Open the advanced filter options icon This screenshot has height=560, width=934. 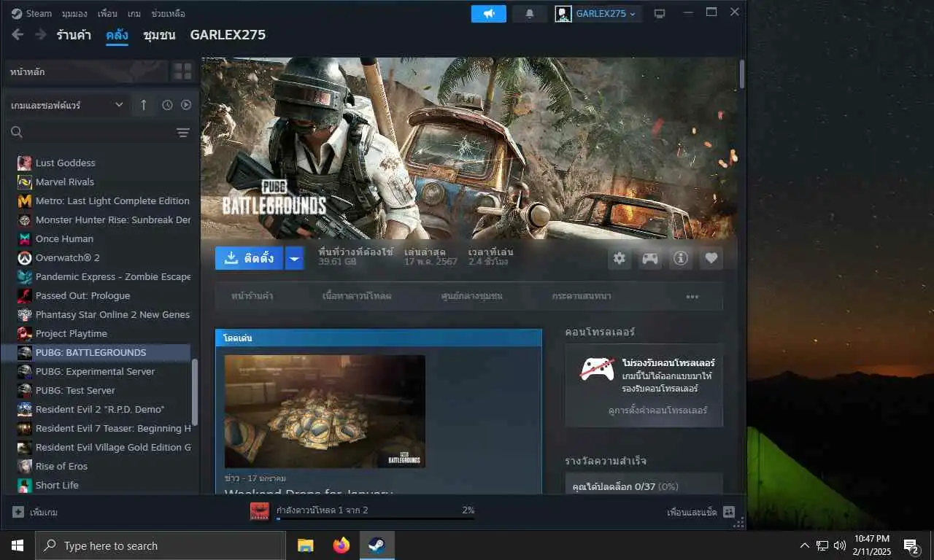(x=183, y=132)
